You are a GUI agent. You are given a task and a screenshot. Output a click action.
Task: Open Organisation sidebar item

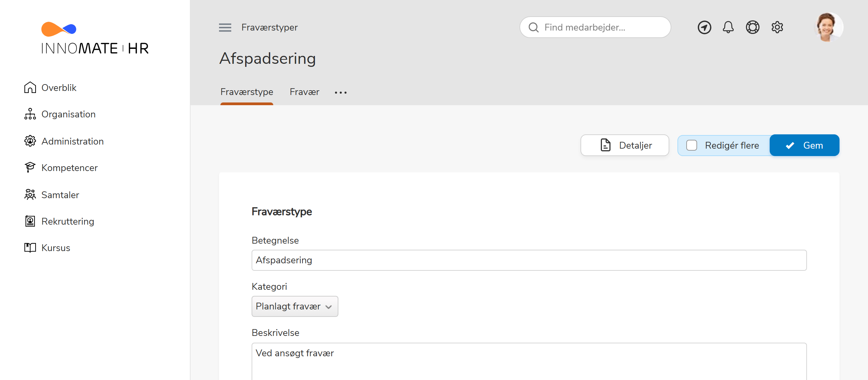tap(68, 114)
